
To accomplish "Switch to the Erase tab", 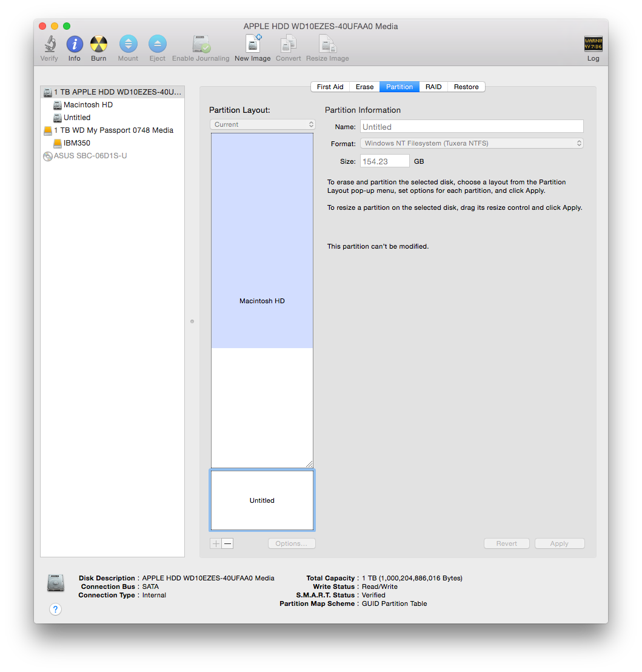I will pyautogui.click(x=364, y=87).
